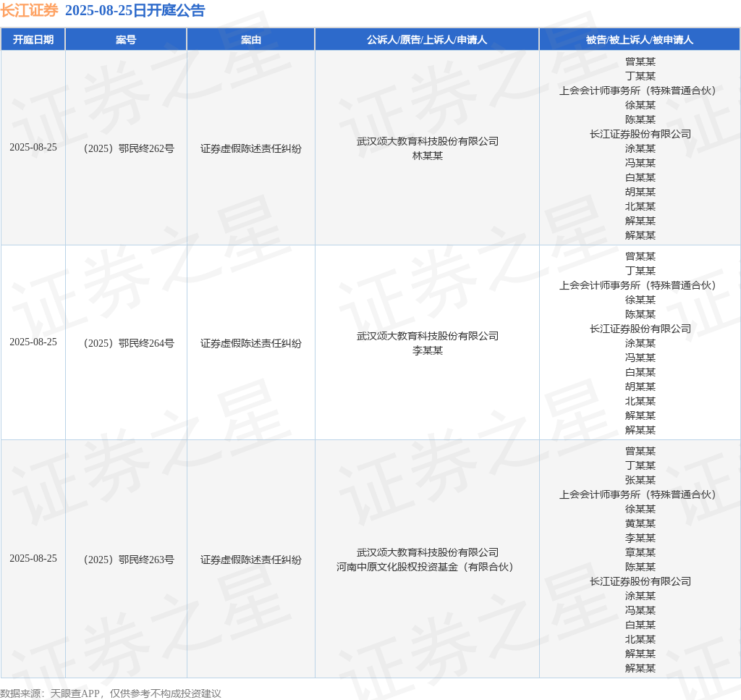Select the 开庭日期 column header
741x700 pixels.
click(33, 40)
